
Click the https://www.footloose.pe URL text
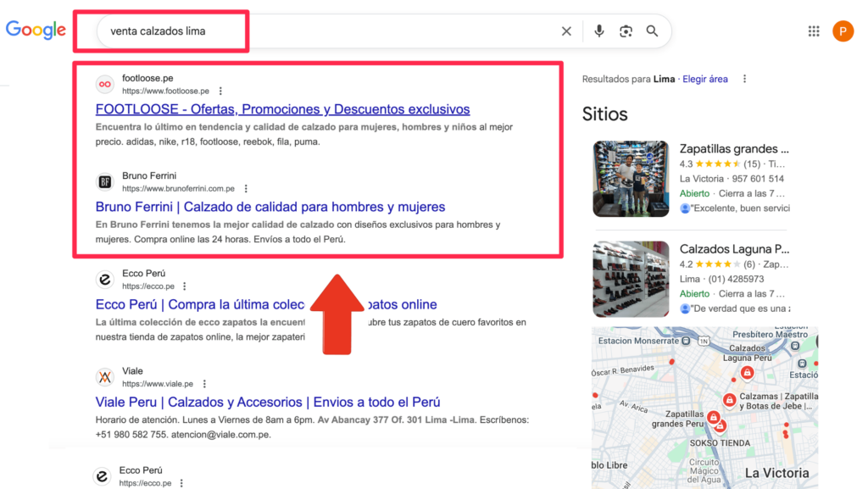(x=165, y=91)
